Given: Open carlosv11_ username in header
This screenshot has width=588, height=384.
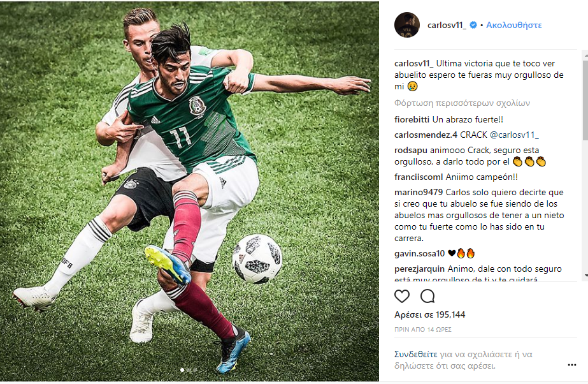Looking at the screenshot, I should (x=447, y=25).
